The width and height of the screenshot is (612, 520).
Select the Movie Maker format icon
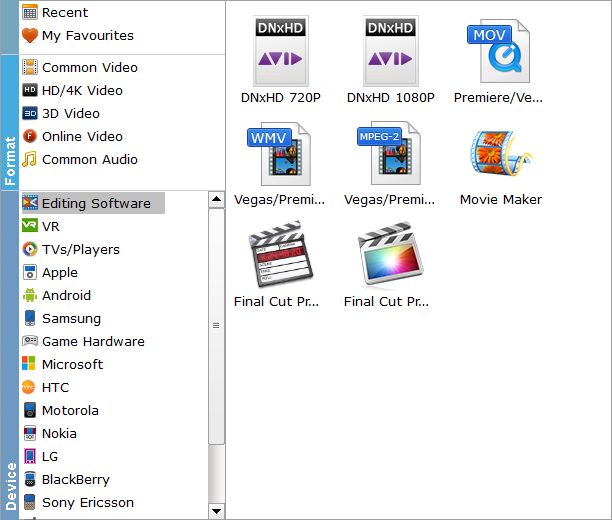pyautogui.click(x=499, y=153)
